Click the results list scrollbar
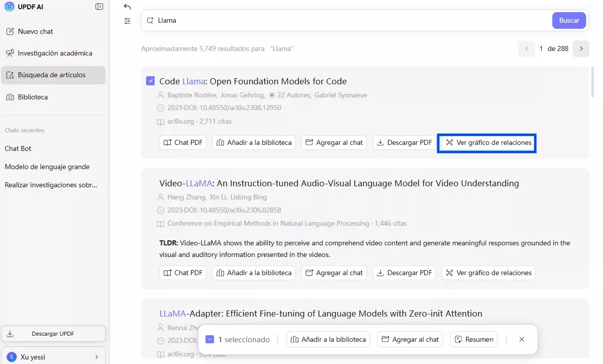Image resolution: width=603 pixels, height=364 pixels. (x=592, y=82)
